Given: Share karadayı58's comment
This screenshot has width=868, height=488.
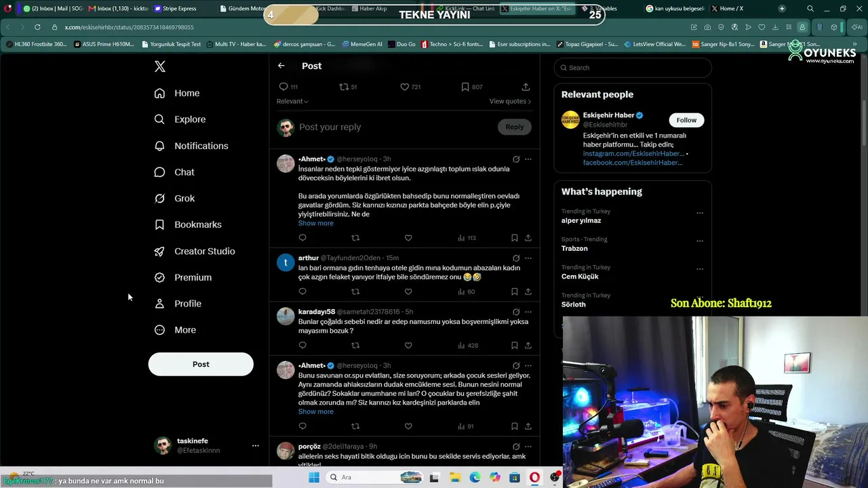Looking at the screenshot, I should pyautogui.click(x=528, y=346).
